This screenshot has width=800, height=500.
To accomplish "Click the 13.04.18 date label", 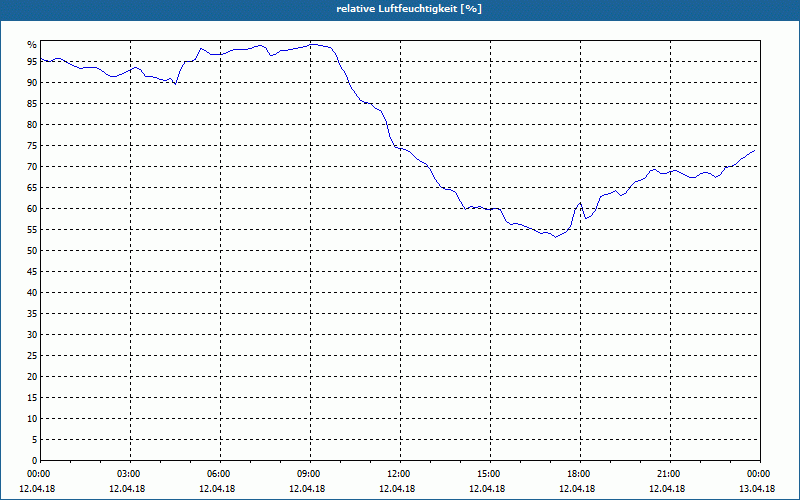I will (757, 489).
